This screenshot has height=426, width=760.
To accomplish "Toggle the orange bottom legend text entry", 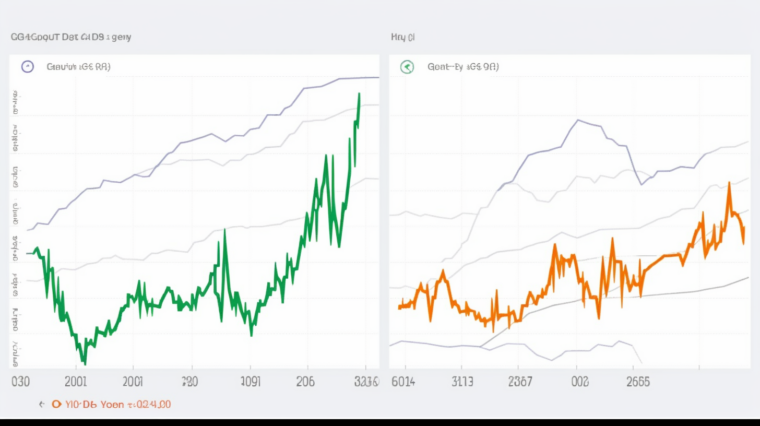I will point(118,404).
